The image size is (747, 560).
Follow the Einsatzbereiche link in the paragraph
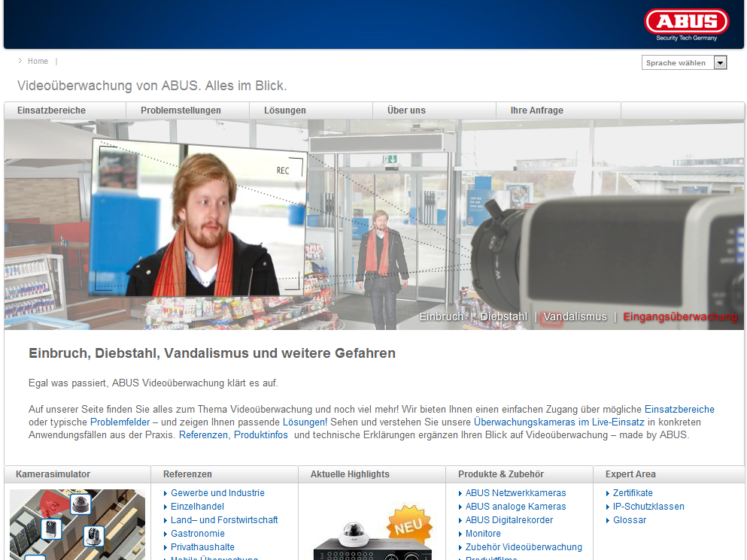click(x=679, y=410)
